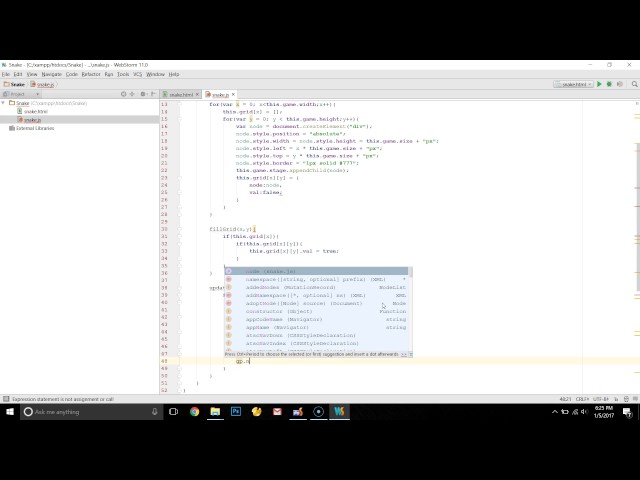Screen dimensions: 640x480
Task: Close the snake.html editor tab
Action: coord(197,94)
